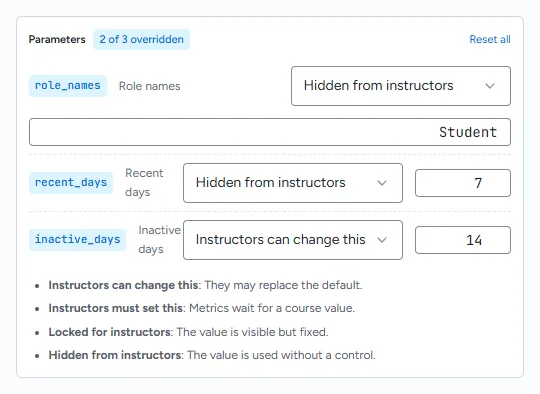This screenshot has width=540, height=394.
Task: Click the Reset all link
Action: pos(490,39)
